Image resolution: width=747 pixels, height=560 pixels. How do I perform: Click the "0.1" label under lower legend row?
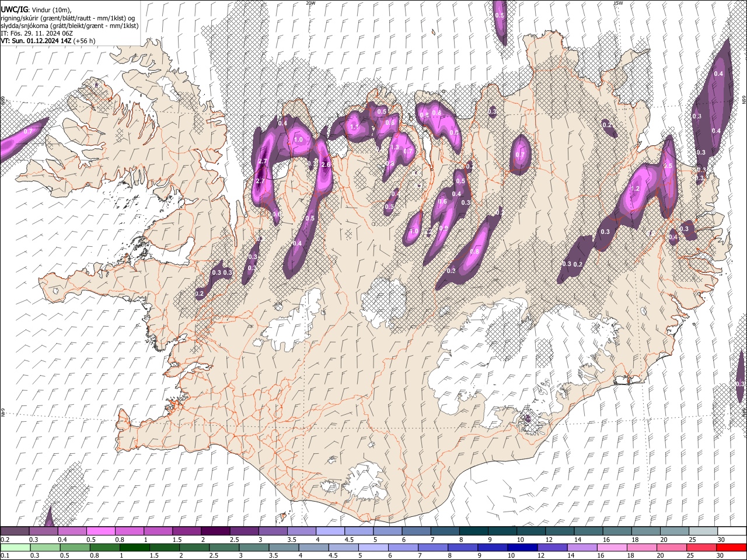(x=5, y=556)
